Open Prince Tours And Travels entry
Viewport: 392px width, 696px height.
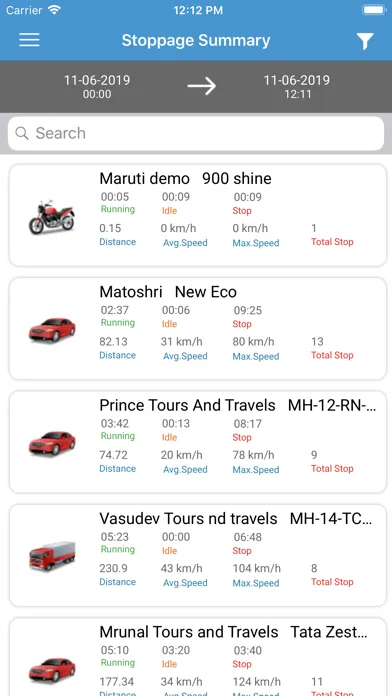point(198,442)
